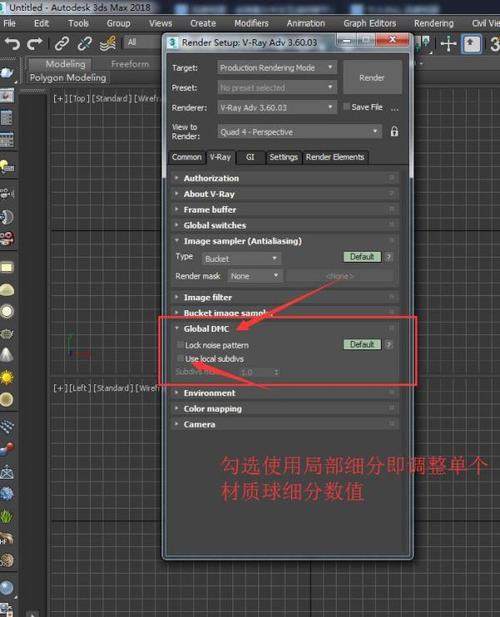Open View to Render dropdown, Quad 4 - Perspective

click(x=299, y=132)
